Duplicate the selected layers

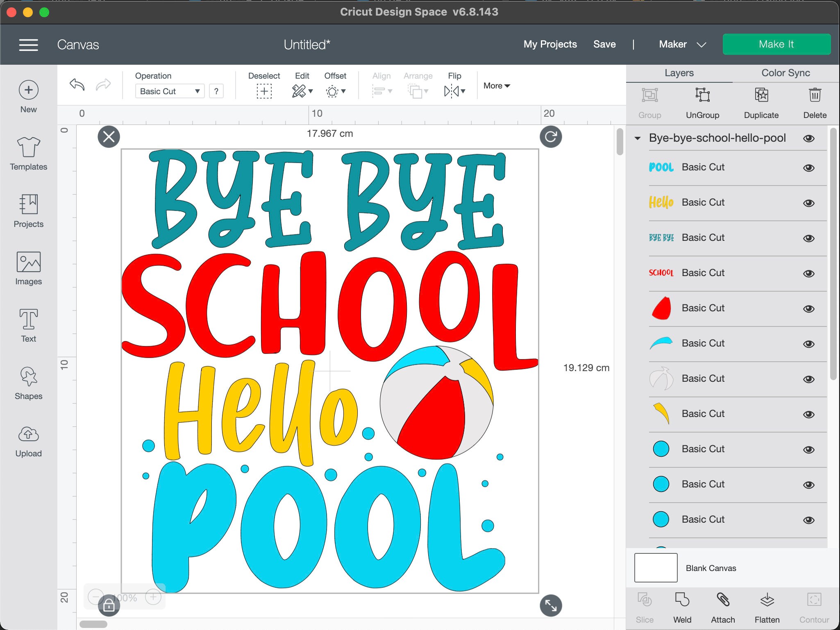pyautogui.click(x=761, y=102)
